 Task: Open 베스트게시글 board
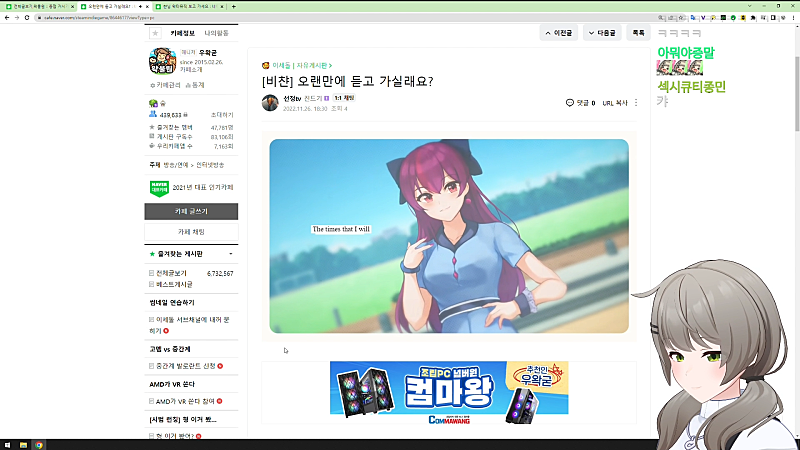coord(174,284)
